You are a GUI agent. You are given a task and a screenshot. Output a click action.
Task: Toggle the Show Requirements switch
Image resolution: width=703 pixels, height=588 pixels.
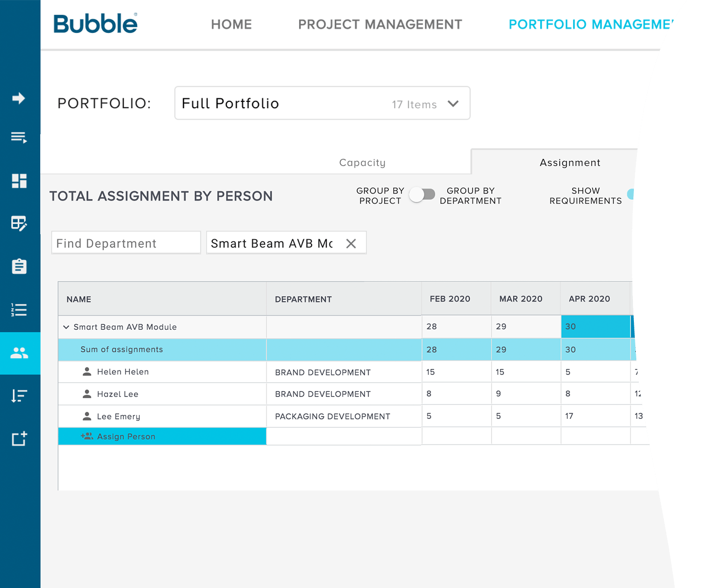point(631,195)
